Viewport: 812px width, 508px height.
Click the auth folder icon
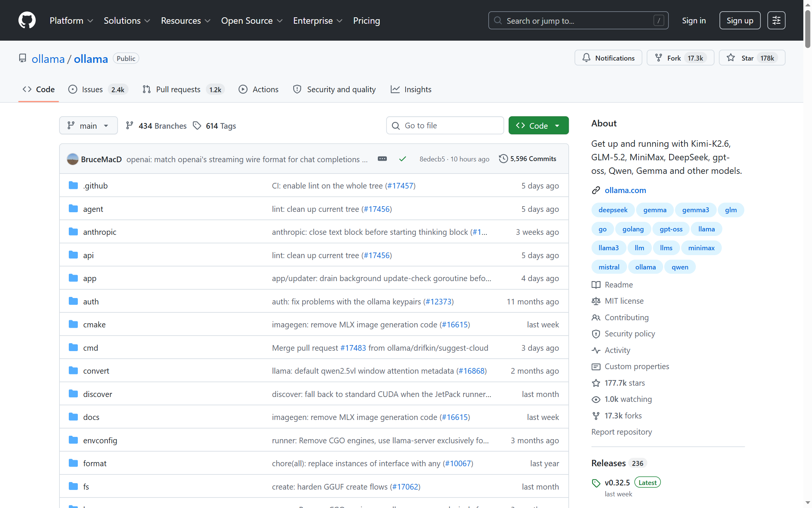(x=73, y=301)
